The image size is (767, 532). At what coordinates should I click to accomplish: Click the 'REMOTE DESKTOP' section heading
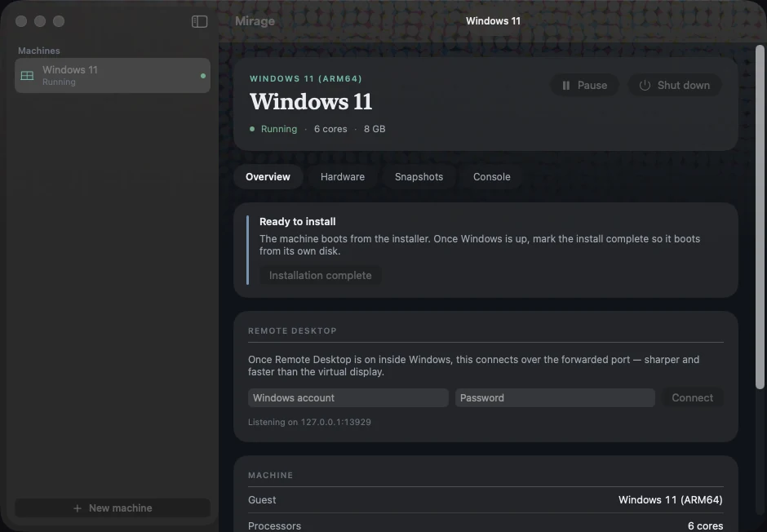(292, 331)
